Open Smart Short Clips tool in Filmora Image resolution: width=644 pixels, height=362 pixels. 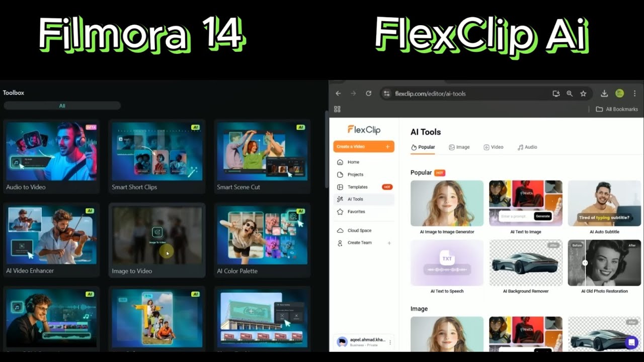pos(157,156)
